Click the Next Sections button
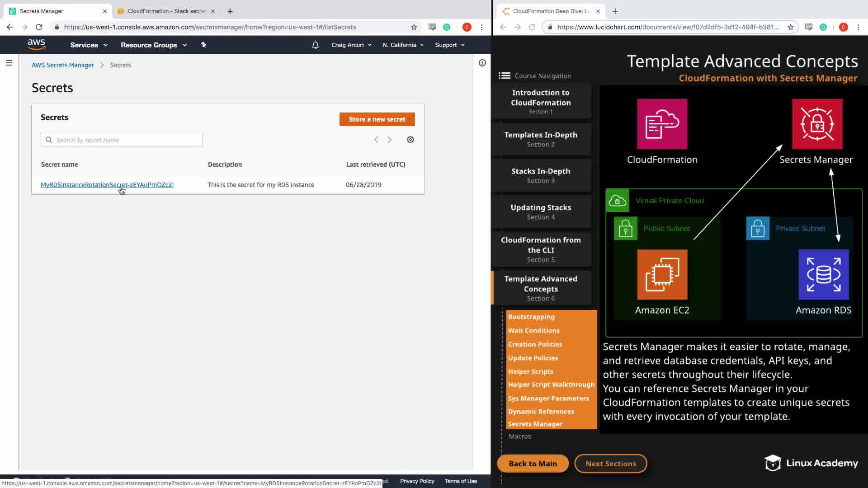This screenshot has width=868, height=488. pyautogui.click(x=610, y=464)
